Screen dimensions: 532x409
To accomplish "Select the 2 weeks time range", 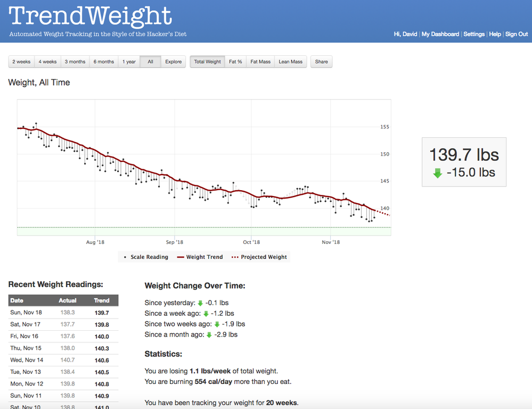I will click(21, 62).
